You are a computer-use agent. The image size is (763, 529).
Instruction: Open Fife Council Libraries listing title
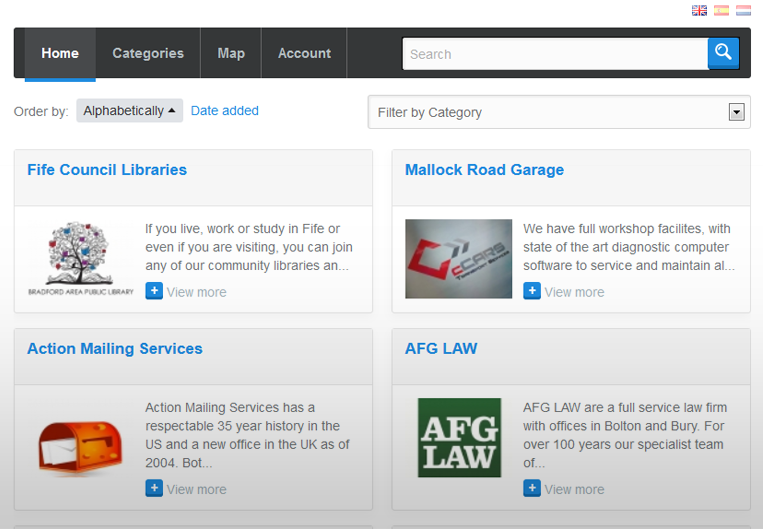click(107, 169)
